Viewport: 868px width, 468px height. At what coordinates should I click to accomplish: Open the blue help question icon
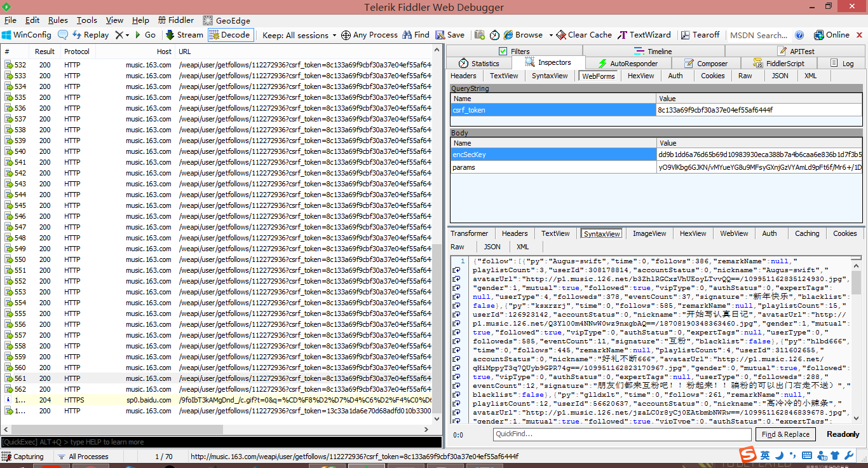point(800,35)
